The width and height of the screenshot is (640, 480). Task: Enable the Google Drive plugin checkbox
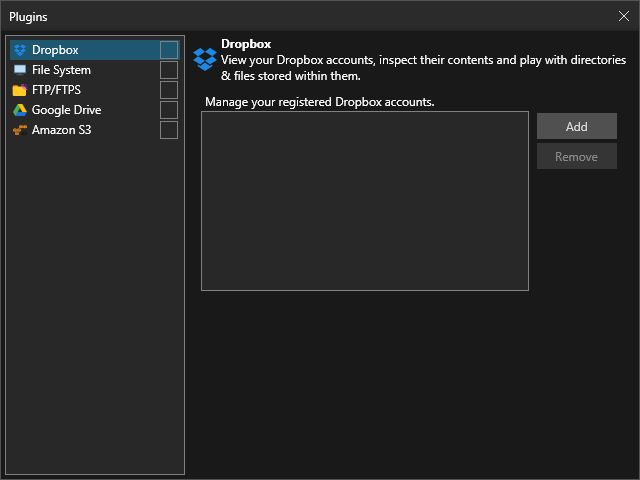[x=169, y=110]
